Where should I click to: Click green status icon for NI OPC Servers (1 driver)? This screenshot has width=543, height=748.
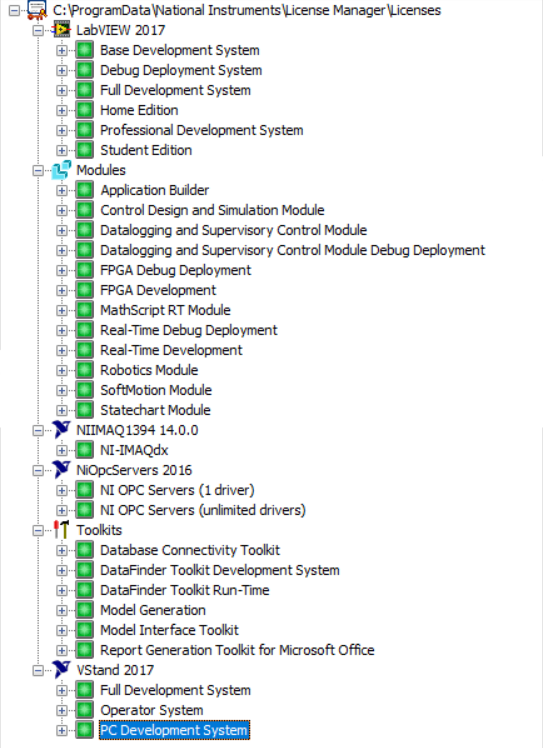(84, 490)
